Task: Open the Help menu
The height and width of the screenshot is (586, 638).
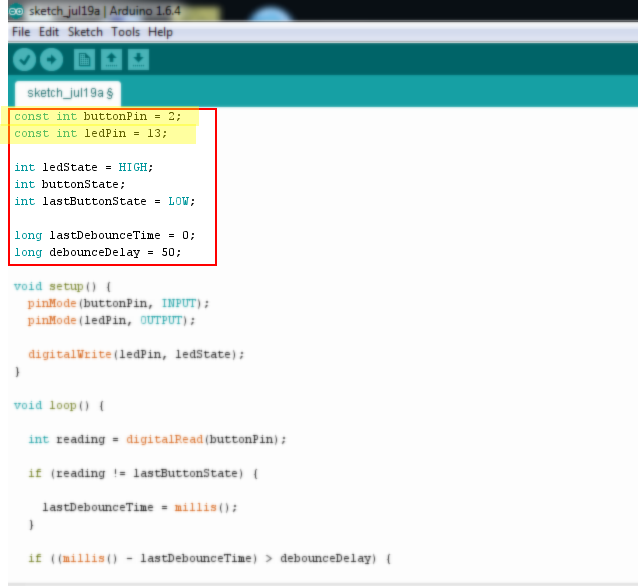Action: click(160, 32)
